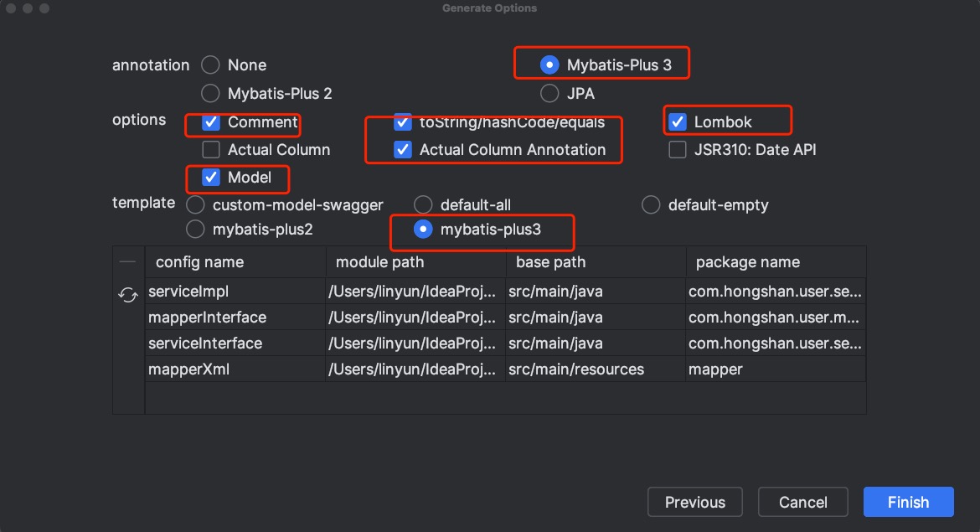Select the serviceImpl config row
This screenshot has width=980, height=532.
506,292
